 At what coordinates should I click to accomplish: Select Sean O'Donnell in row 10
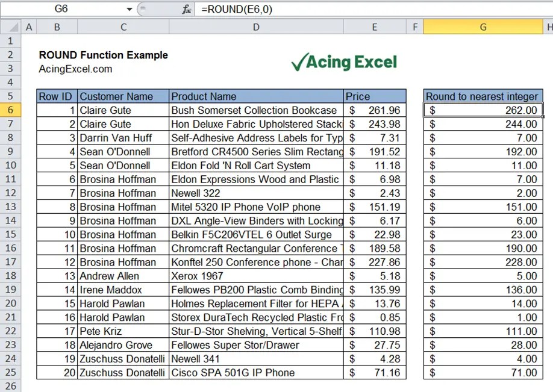click(123, 166)
